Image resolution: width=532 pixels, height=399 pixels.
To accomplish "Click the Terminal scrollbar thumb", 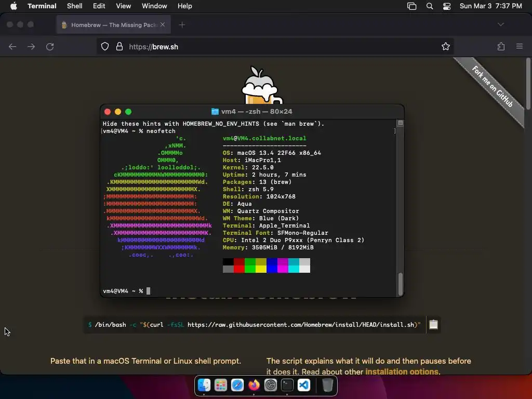I will tap(401, 284).
